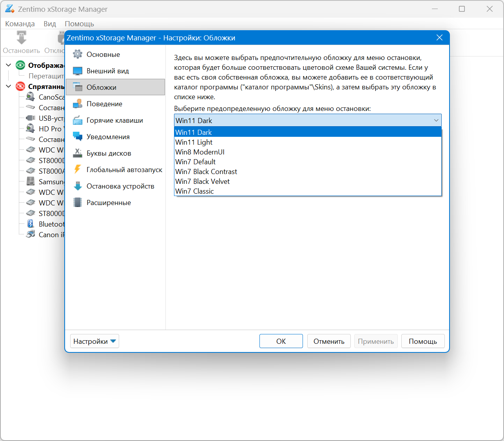This screenshot has height=441, width=504.
Task: Collapse the Отображаемые devices tree group
Action: [9, 65]
